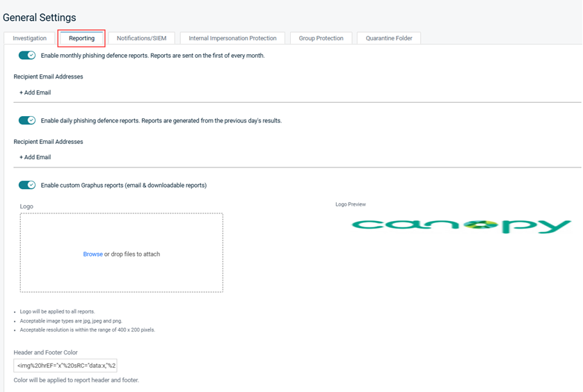Screen dimensions: 583x392
Task: Click the 'Header and Footer Color' label
Action: (46, 352)
